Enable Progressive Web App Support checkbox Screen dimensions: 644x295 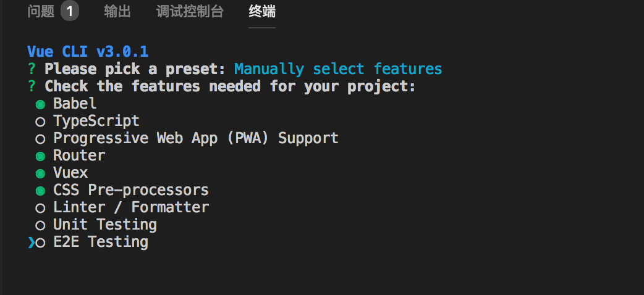coord(41,139)
